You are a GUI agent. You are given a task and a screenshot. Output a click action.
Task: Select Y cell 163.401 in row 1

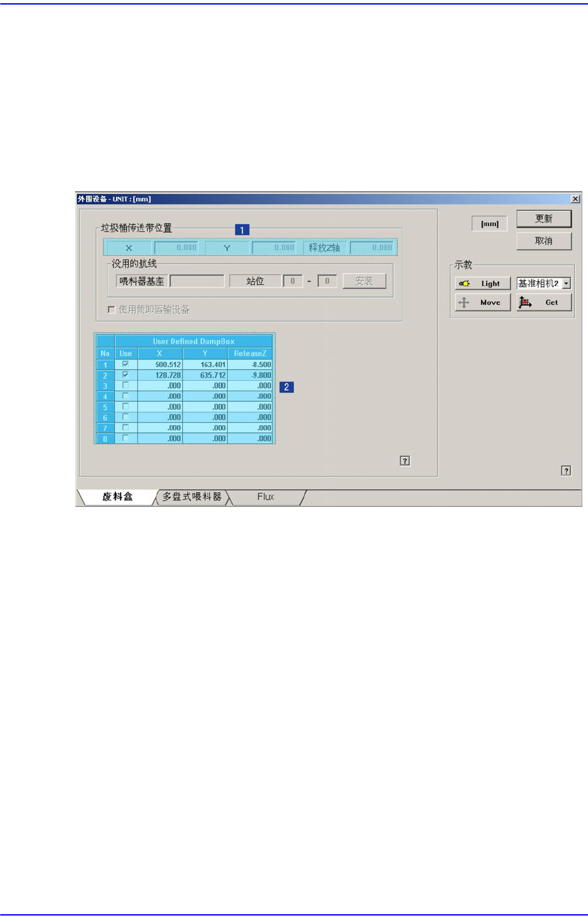pyautogui.click(x=205, y=365)
